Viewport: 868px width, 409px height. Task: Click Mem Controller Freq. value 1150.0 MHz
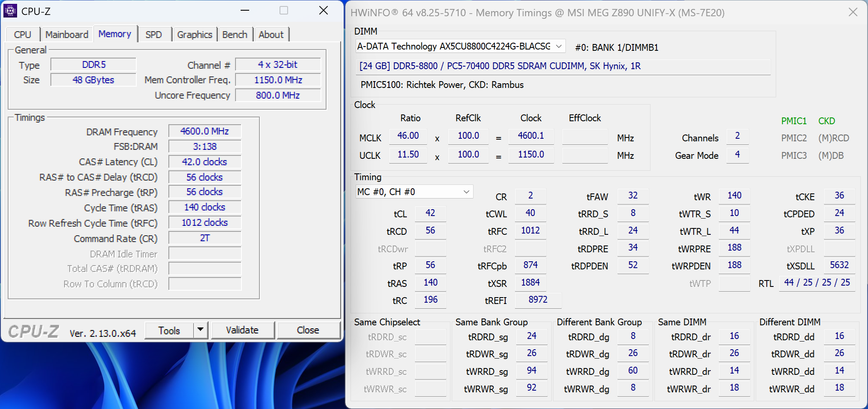(278, 80)
